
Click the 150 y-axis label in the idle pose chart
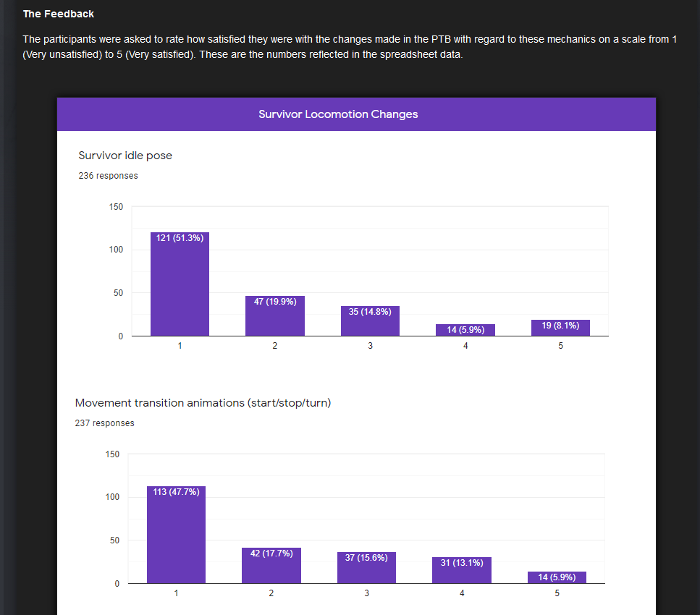point(116,207)
